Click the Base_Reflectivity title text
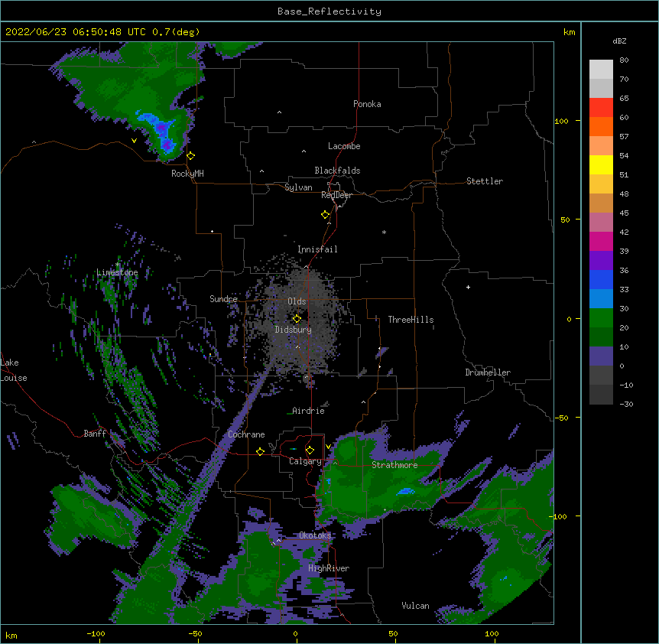Screen dimensions: 659x644 329,11
